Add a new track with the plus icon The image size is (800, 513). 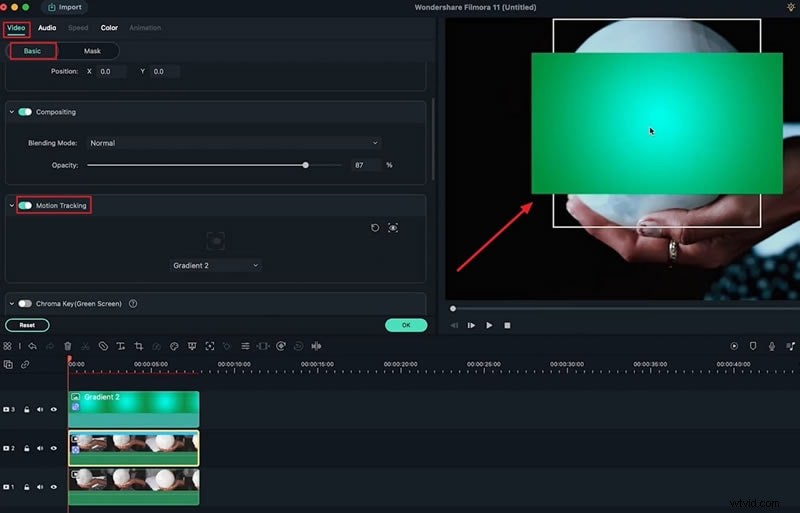8,364
